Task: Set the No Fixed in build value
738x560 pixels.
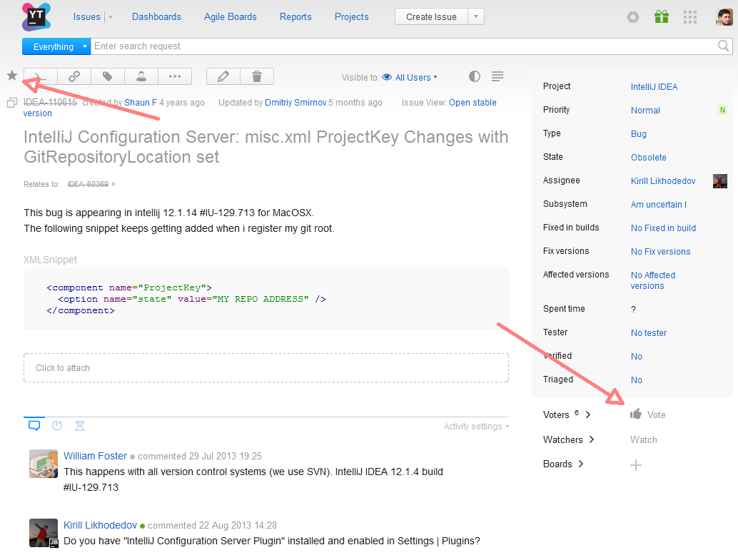Action: 663,228
